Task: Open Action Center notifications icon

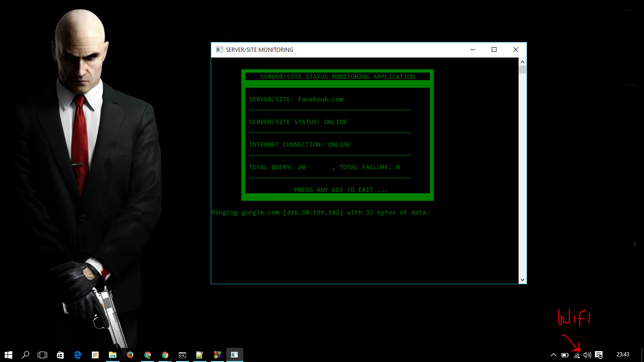Action: pyautogui.click(x=599, y=355)
